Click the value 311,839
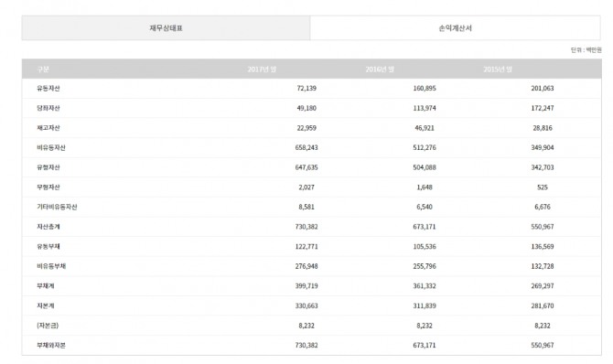The width and height of the screenshot is (613, 364). (425, 305)
